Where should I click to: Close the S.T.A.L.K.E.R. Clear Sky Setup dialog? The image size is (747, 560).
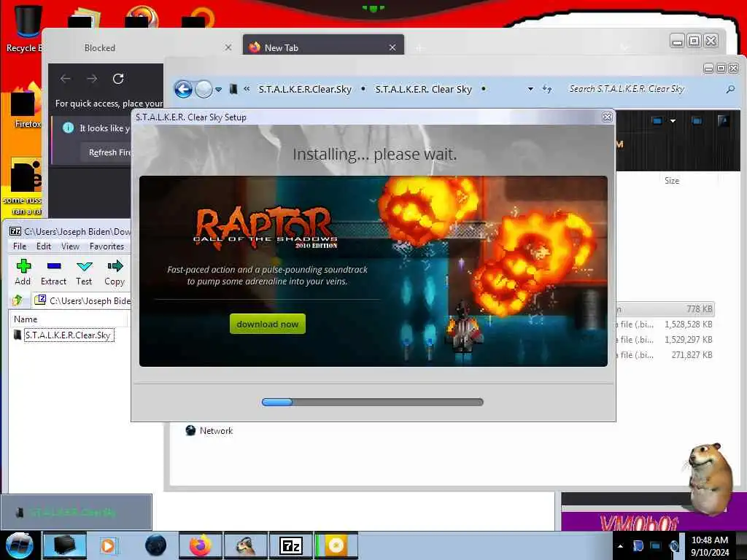pyautogui.click(x=607, y=117)
